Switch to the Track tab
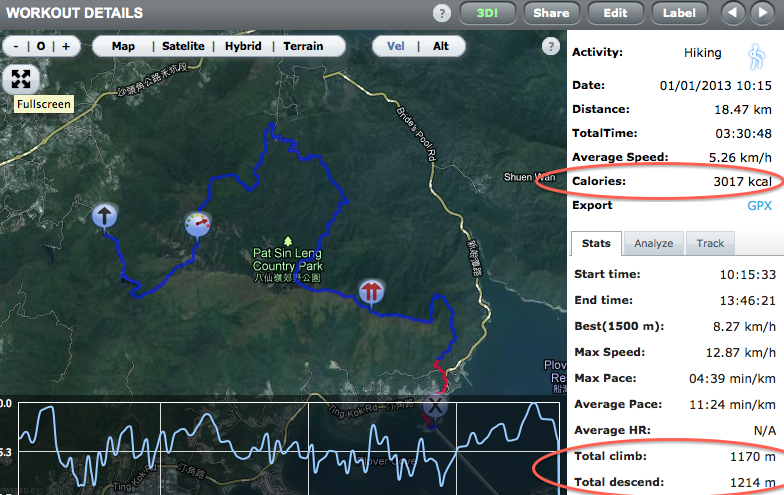Viewport: 784px width, 495px height. pyautogui.click(x=710, y=244)
